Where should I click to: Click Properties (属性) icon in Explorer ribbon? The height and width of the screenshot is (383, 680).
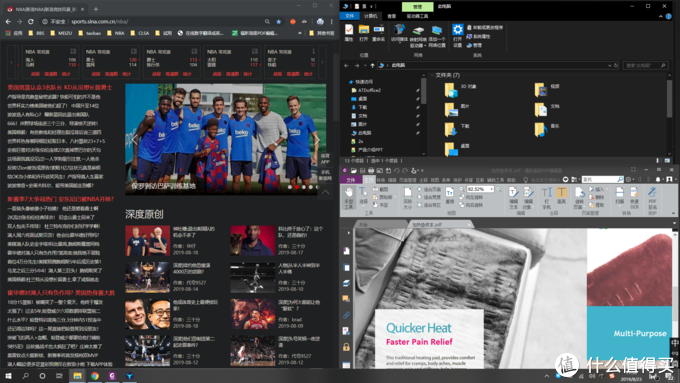(349, 33)
